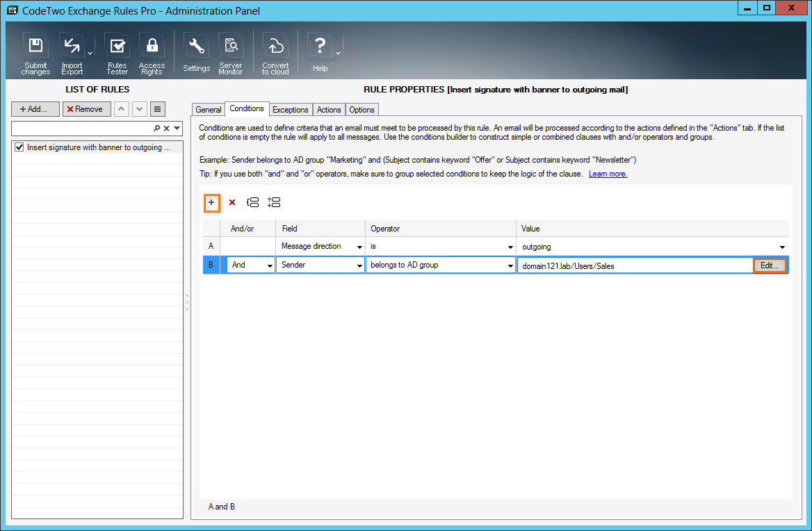Expand the rules search filter dropdown

177,129
